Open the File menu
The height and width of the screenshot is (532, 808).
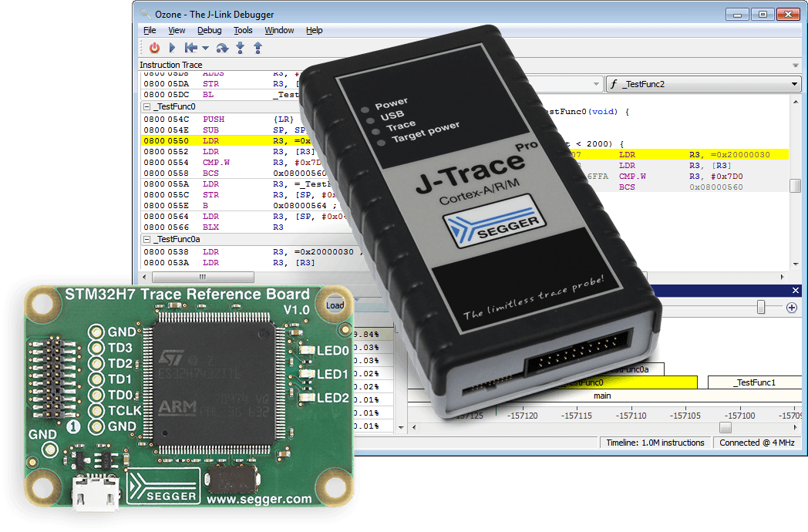coord(150,30)
